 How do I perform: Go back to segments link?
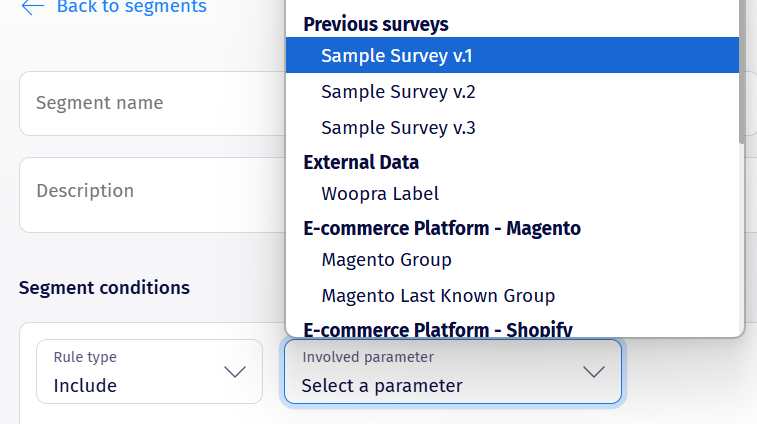click(x=131, y=7)
